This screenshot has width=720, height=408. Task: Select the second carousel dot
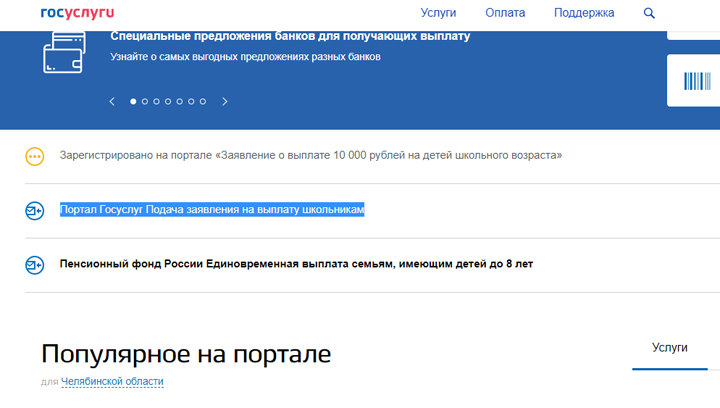[145, 101]
